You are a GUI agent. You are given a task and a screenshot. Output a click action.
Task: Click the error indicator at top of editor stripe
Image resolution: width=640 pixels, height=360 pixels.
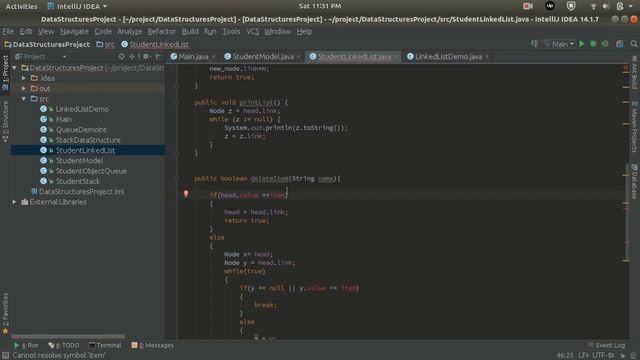point(626,68)
